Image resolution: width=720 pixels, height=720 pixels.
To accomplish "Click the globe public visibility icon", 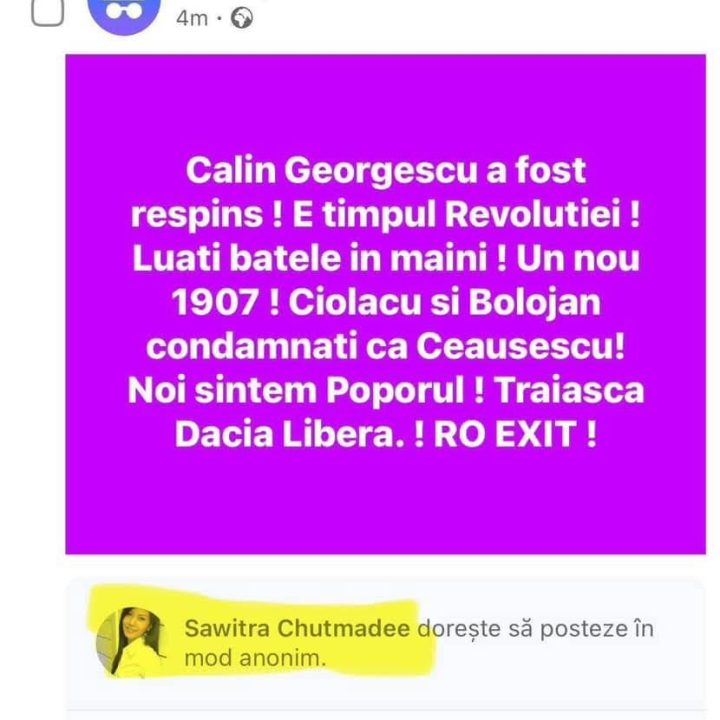I will click(242, 19).
